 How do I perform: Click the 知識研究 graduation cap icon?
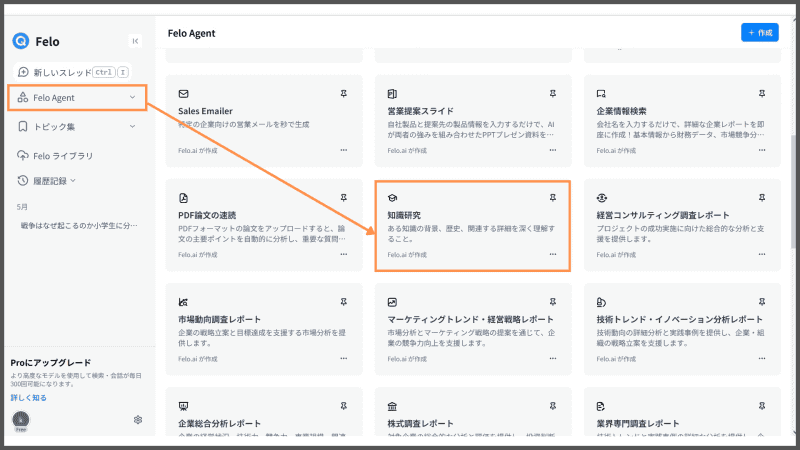pyautogui.click(x=392, y=198)
